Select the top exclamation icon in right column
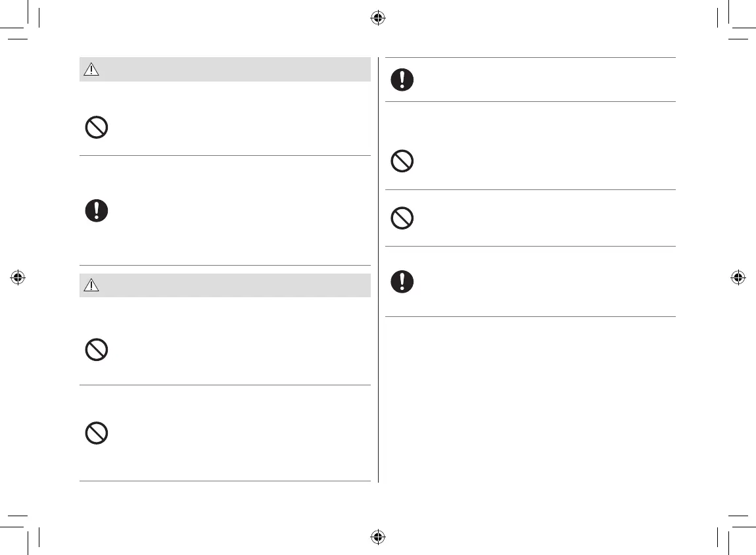Viewport: 756px width, 555px height. [402, 80]
